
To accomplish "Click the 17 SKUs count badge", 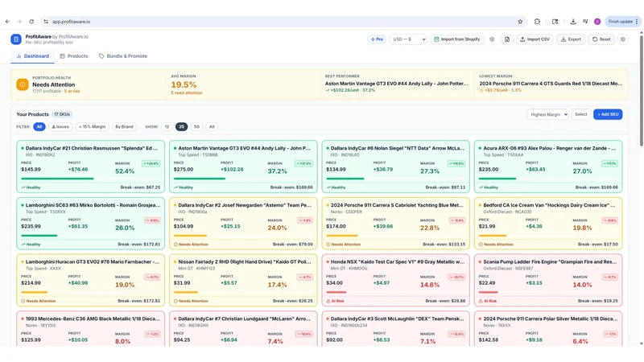I will coord(62,114).
